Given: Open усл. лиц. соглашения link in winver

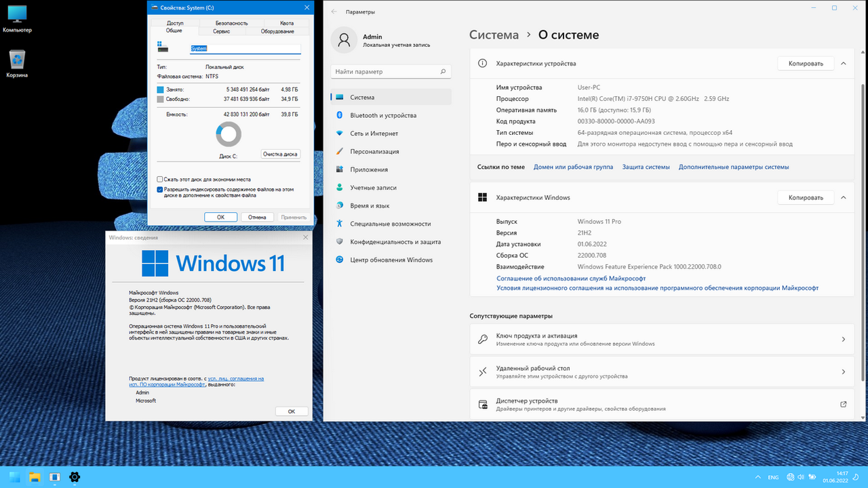Looking at the screenshot, I should point(236,378).
